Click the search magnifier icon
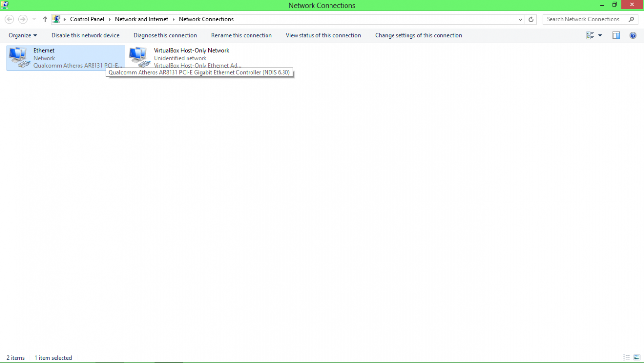 click(631, 19)
